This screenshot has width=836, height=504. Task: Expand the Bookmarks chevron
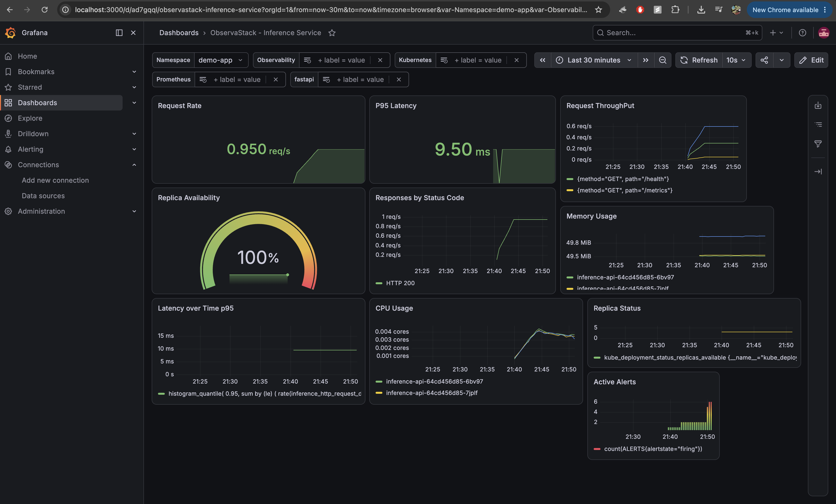pos(134,72)
